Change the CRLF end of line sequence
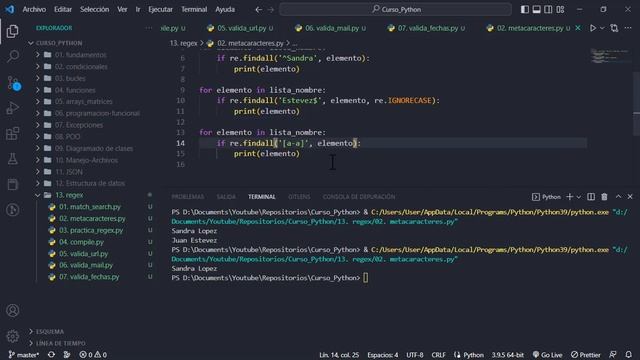Screen dimensions: 640x360 438,355
